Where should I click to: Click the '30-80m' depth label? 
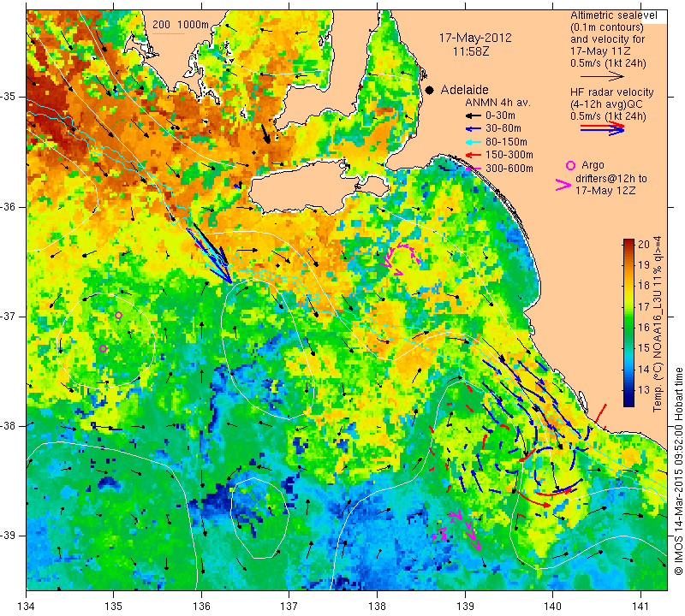coord(503,129)
